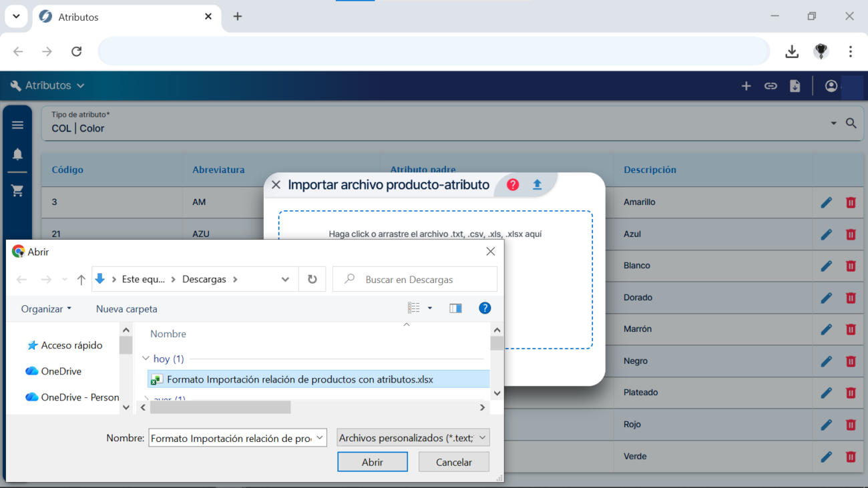868x488 pixels.
Task: Open the Tipo de atributo dropdown
Action: 833,124
